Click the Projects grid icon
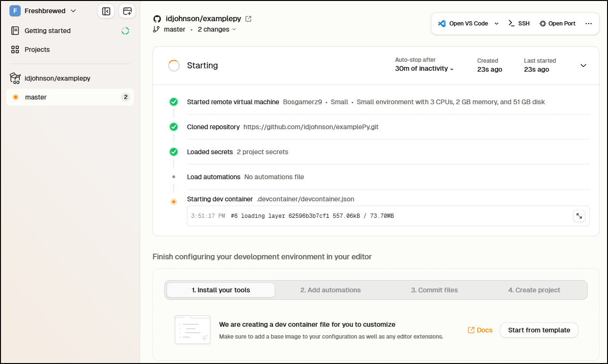Image resolution: width=608 pixels, height=364 pixels. tap(15, 50)
